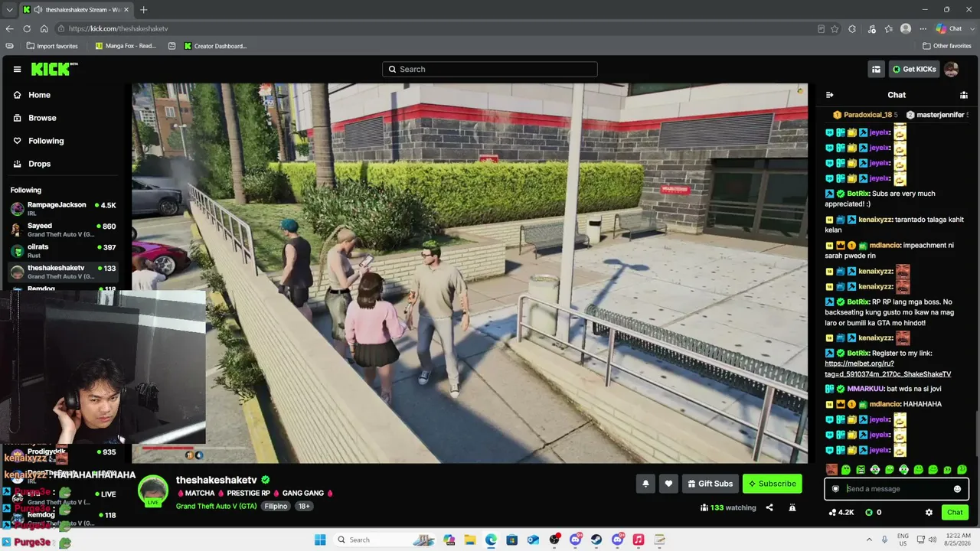This screenshot has width=980, height=551.
Task: Send message with the green Chat button
Action: 955,512
